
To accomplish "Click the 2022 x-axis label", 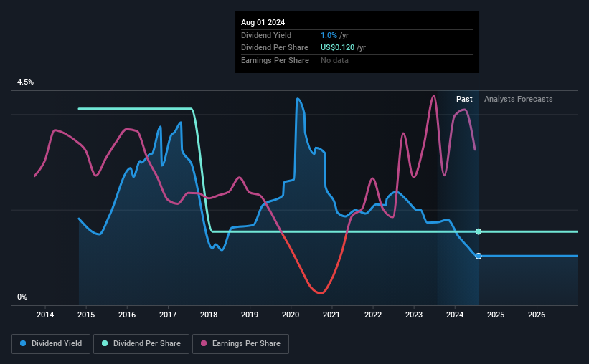I will point(373,315).
